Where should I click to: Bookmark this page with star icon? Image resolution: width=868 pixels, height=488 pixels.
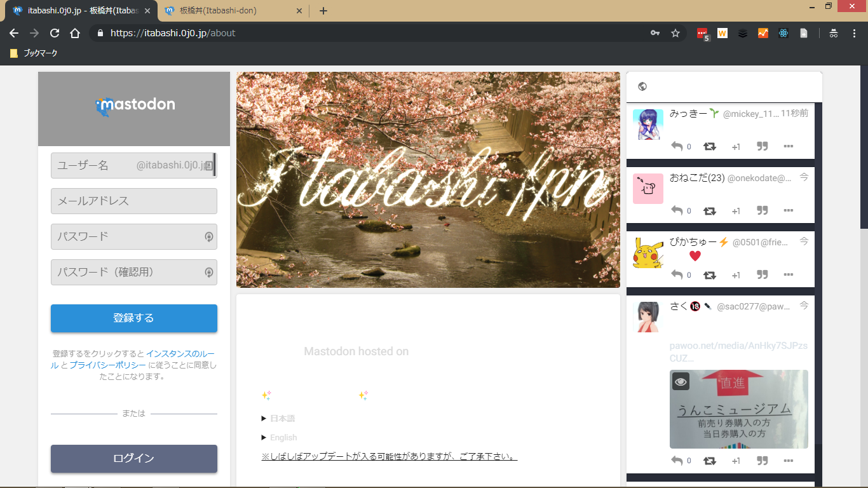tap(675, 33)
